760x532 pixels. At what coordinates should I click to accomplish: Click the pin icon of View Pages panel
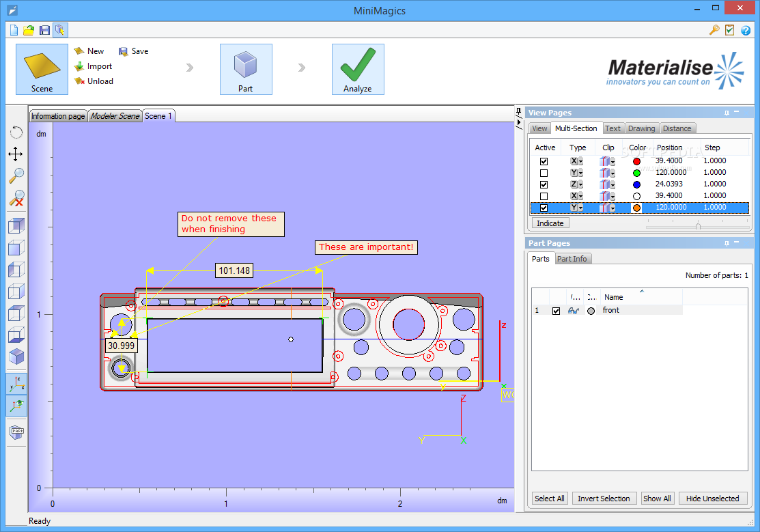(x=727, y=113)
